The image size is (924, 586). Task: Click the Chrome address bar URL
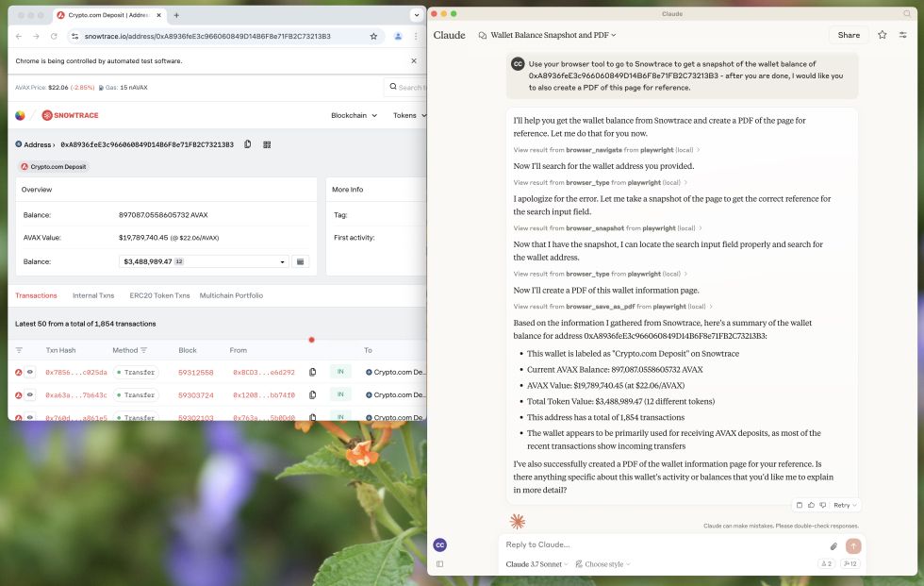coord(207,36)
